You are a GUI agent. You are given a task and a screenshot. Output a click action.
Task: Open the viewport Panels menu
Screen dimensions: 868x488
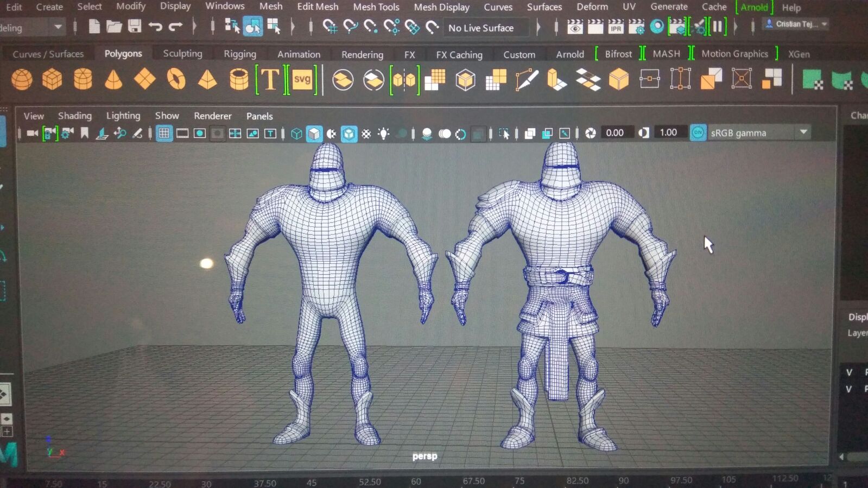(x=259, y=116)
